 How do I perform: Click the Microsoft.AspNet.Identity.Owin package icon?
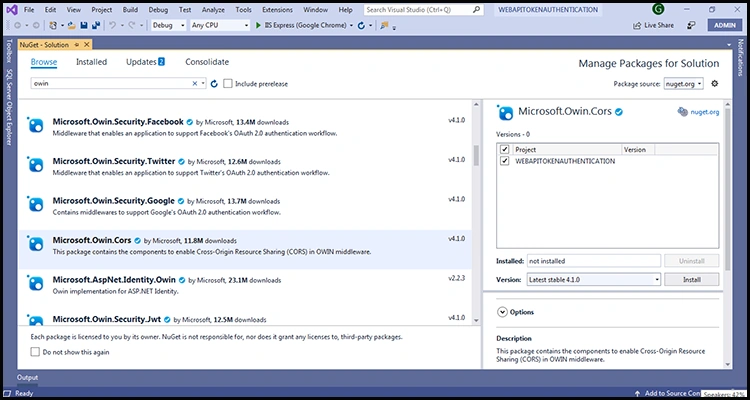(x=35, y=283)
